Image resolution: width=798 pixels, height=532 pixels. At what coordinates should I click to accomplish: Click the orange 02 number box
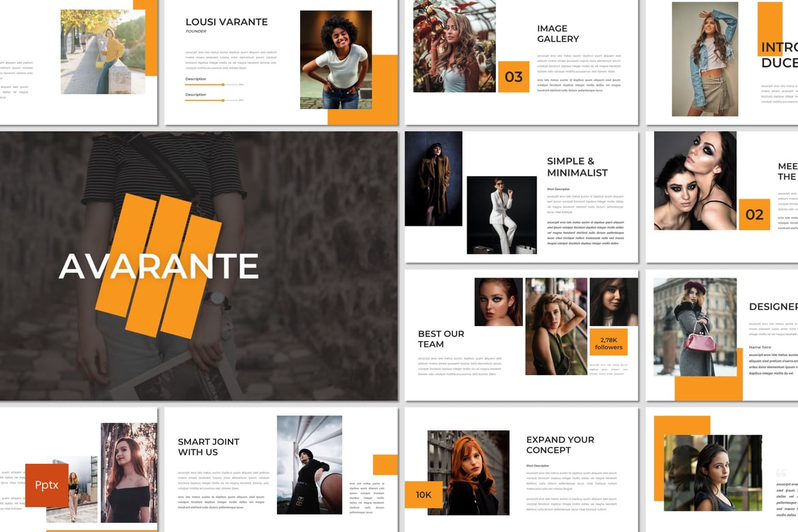[754, 214]
